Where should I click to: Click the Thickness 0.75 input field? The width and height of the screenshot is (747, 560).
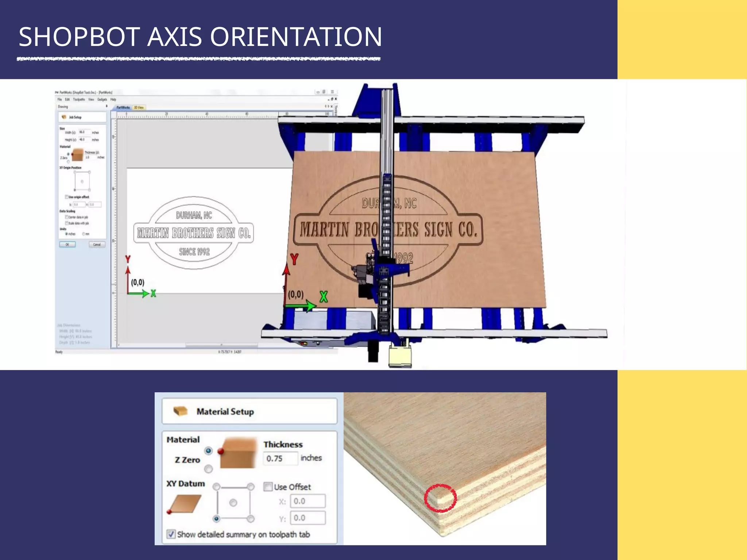click(x=280, y=458)
